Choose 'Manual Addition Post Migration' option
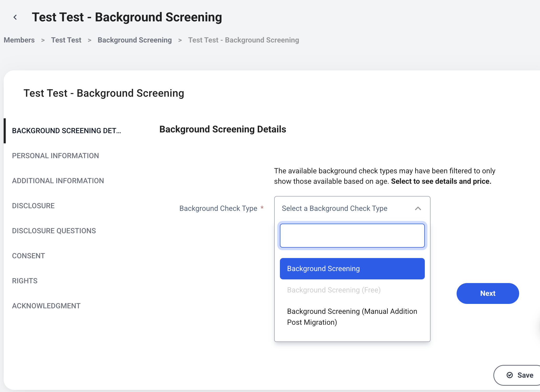 tap(352, 317)
